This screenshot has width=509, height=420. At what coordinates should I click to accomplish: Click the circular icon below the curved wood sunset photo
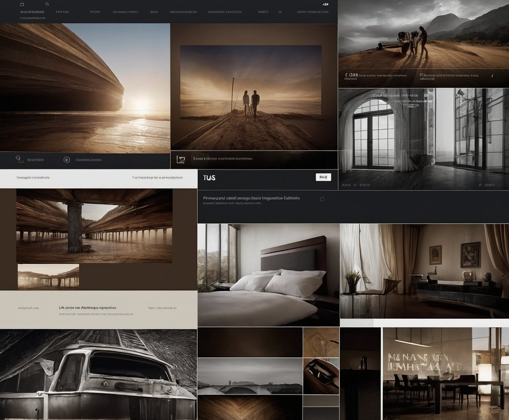click(x=66, y=160)
